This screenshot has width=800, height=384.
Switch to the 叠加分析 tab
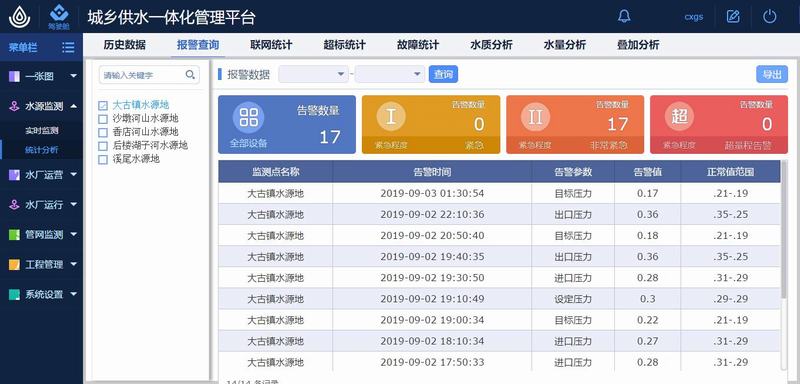point(638,45)
